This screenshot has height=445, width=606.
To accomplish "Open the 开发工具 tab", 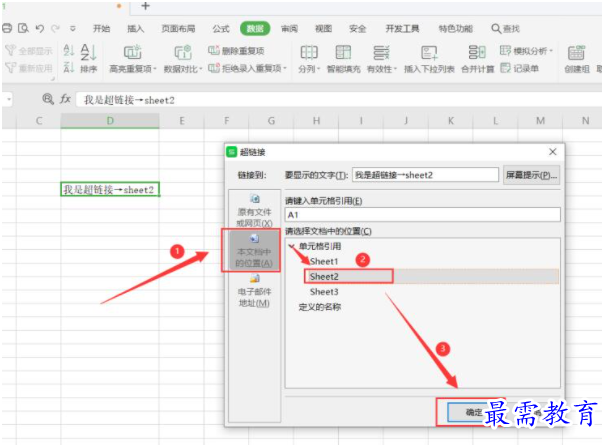I will click(x=402, y=28).
